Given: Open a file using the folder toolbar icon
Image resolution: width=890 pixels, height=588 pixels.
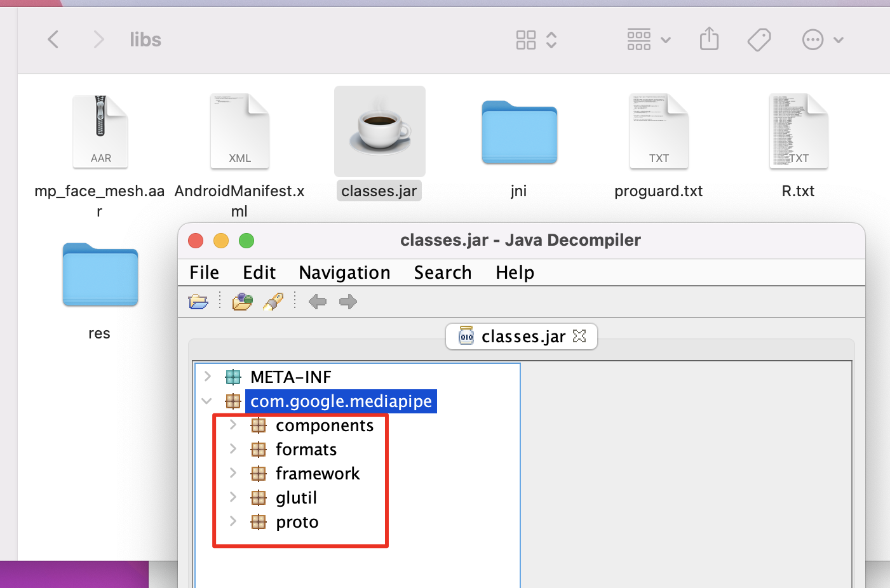Looking at the screenshot, I should [x=198, y=302].
